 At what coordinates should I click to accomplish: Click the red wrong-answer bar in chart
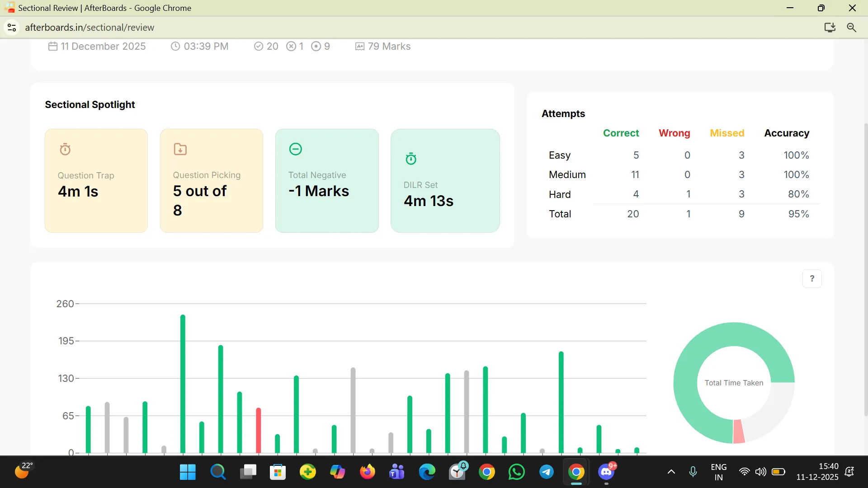[259, 431]
